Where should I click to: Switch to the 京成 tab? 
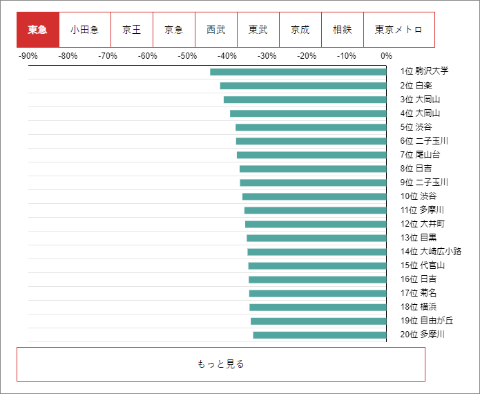300,30
